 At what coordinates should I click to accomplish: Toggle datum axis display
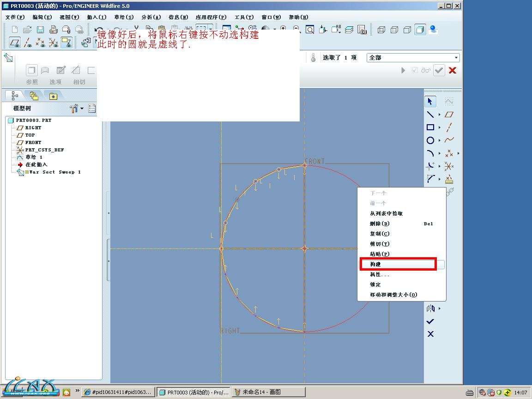click(28, 43)
